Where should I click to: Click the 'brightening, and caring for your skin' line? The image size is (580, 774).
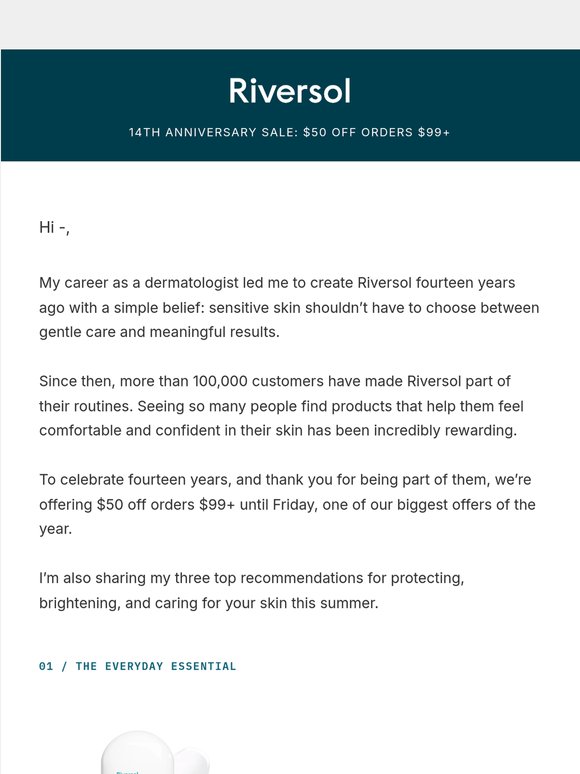(x=209, y=603)
